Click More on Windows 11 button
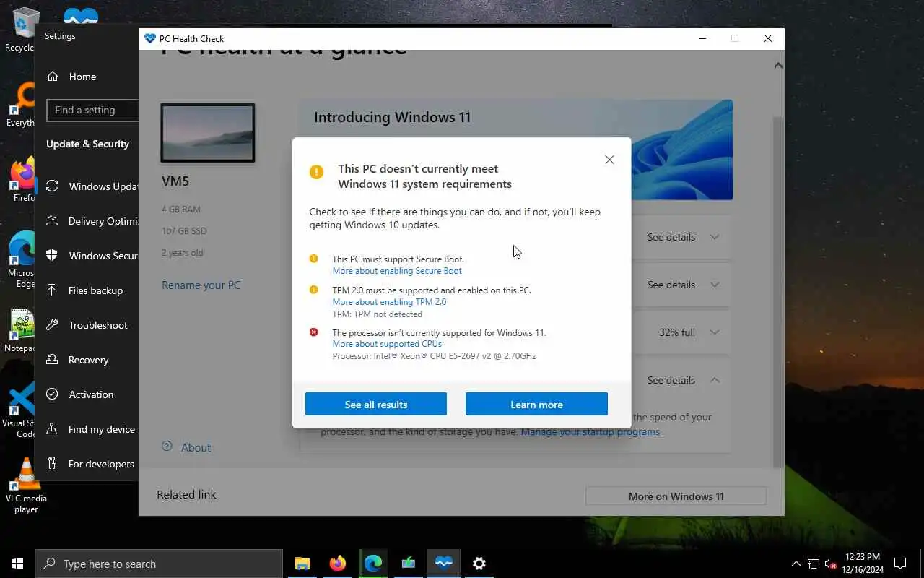924x578 pixels. click(676, 496)
